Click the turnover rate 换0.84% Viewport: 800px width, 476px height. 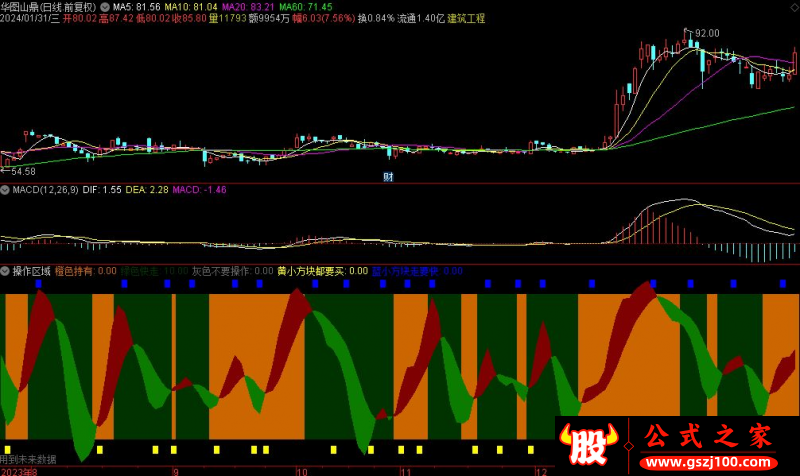(x=376, y=18)
